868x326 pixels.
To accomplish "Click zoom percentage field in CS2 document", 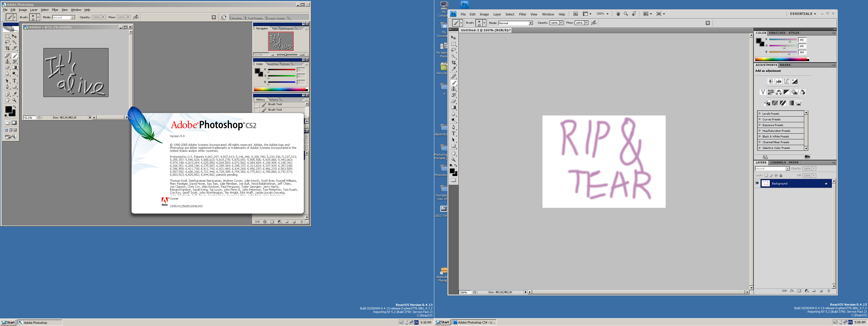I will (30, 117).
